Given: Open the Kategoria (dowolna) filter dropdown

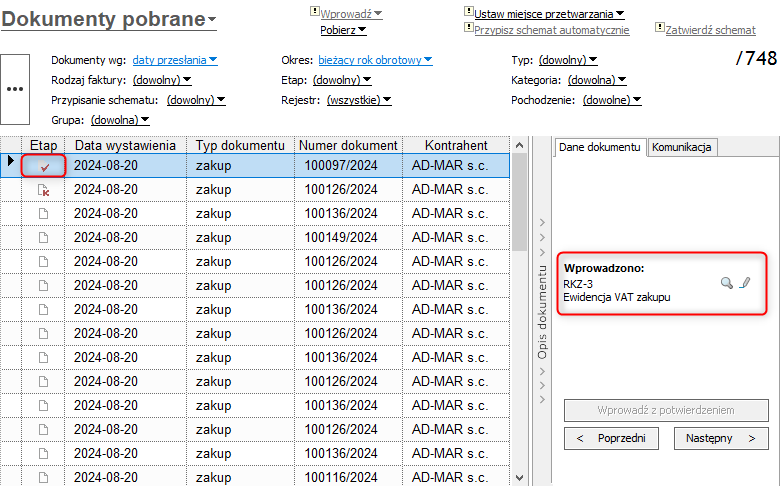Looking at the screenshot, I should click(x=597, y=80).
